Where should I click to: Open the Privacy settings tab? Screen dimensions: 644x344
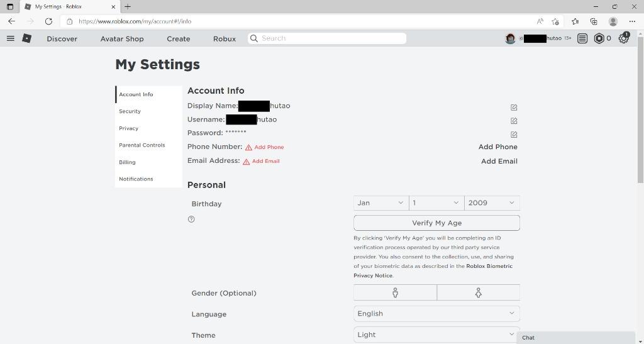coord(148,128)
